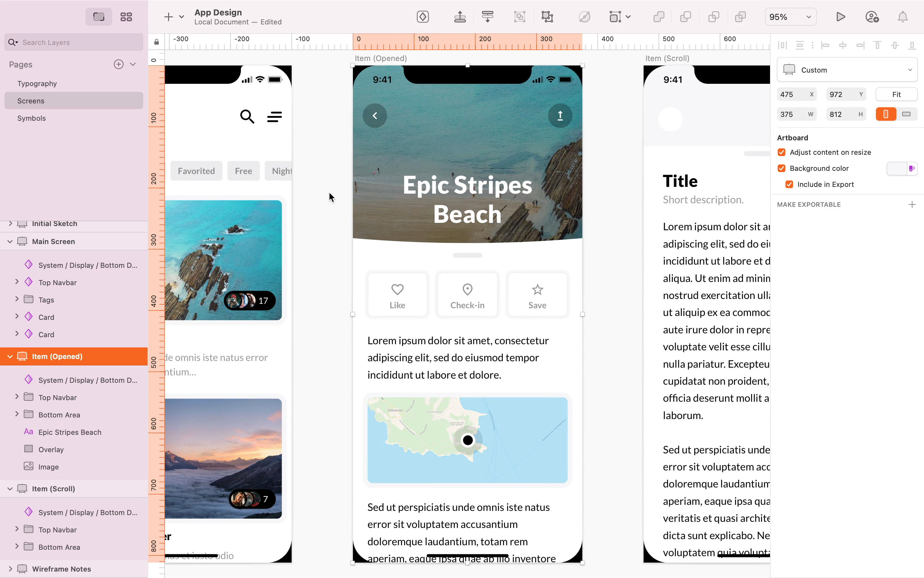Open the Custom artboard size dropdown

point(847,70)
